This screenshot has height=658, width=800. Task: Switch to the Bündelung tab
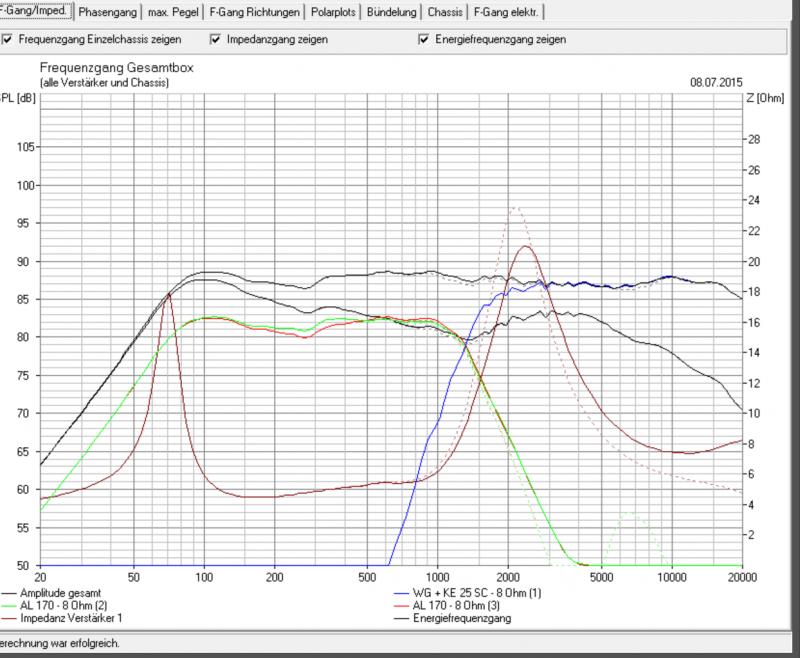point(391,13)
